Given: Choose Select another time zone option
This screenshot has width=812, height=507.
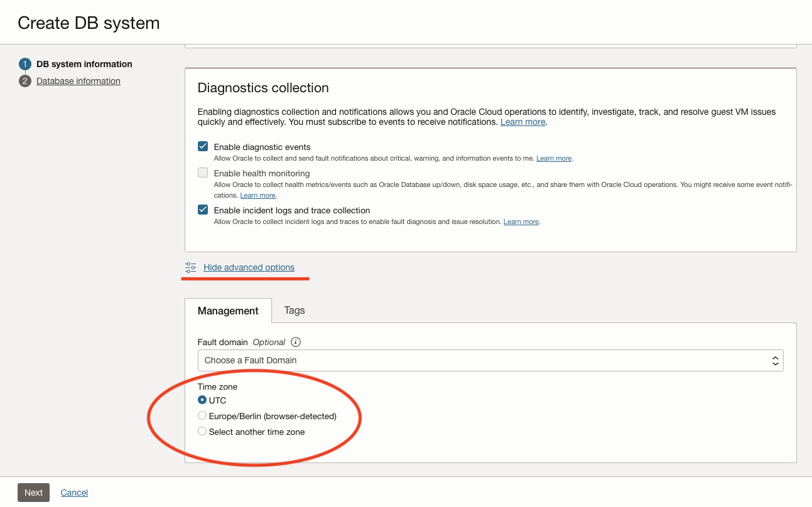Looking at the screenshot, I should [x=202, y=431].
